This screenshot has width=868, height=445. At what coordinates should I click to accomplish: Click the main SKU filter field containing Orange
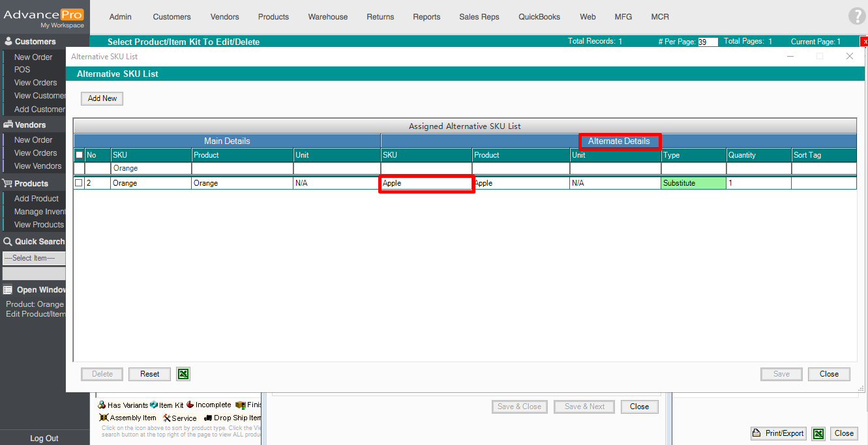(x=151, y=168)
